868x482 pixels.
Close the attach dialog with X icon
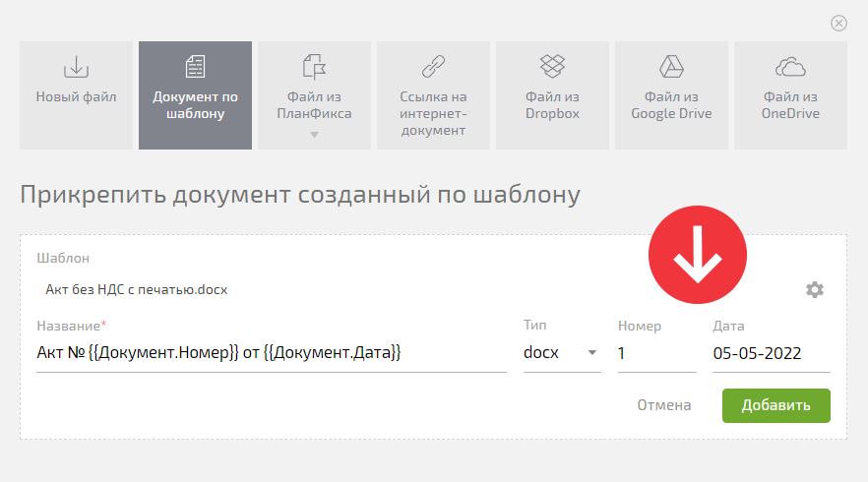[838, 24]
